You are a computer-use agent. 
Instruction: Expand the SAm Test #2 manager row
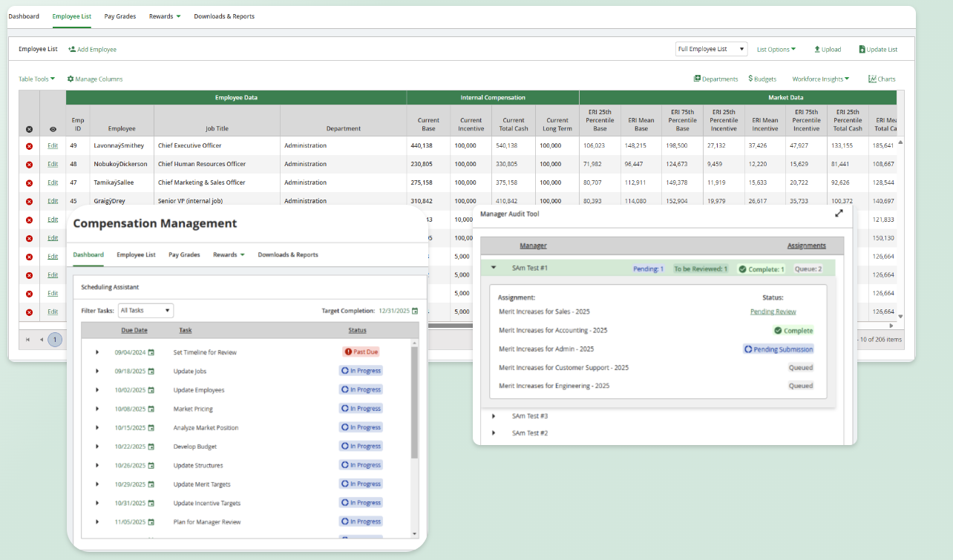[x=494, y=433]
